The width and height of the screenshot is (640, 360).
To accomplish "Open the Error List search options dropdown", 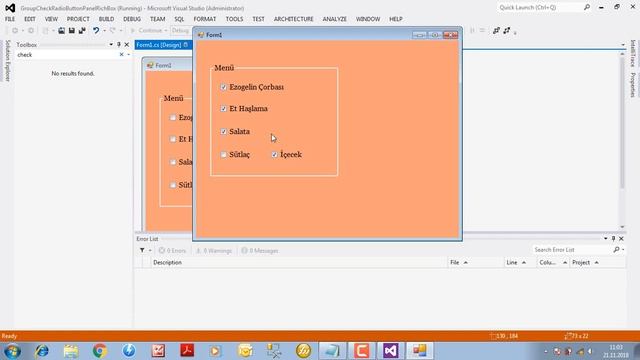I will pos(623,249).
